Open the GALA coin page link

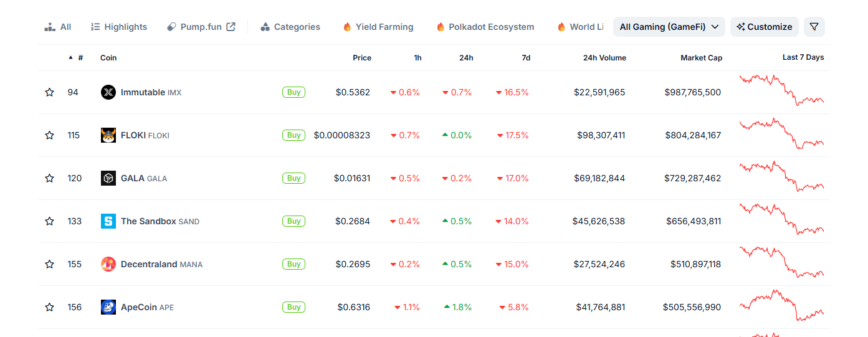tap(144, 178)
